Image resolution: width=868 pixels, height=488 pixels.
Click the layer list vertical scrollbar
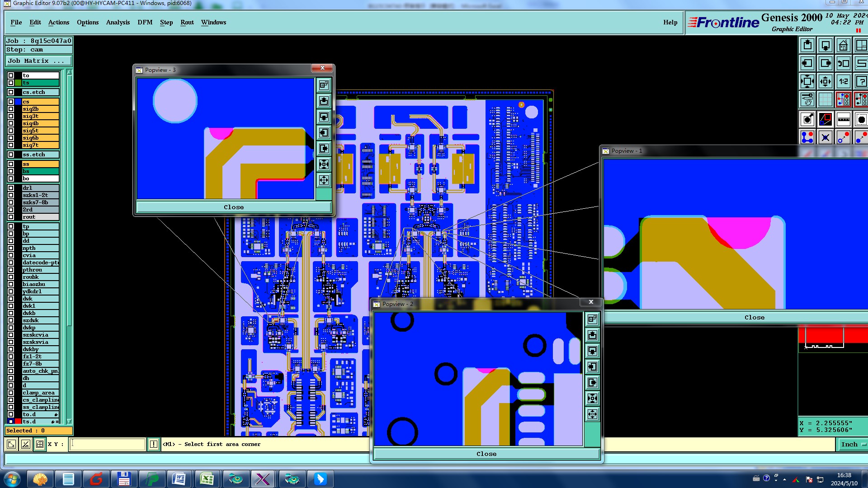click(x=69, y=246)
